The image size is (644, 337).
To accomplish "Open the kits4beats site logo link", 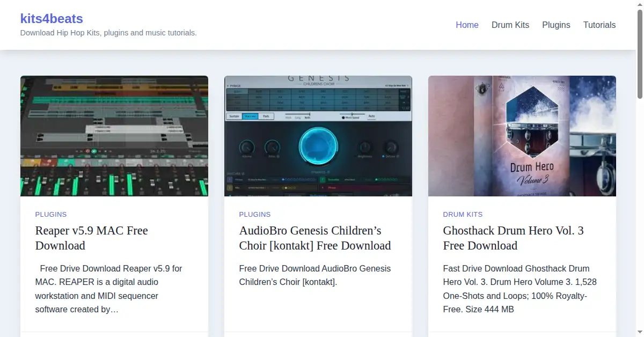I will pyautogui.click(x=52, y=19).
